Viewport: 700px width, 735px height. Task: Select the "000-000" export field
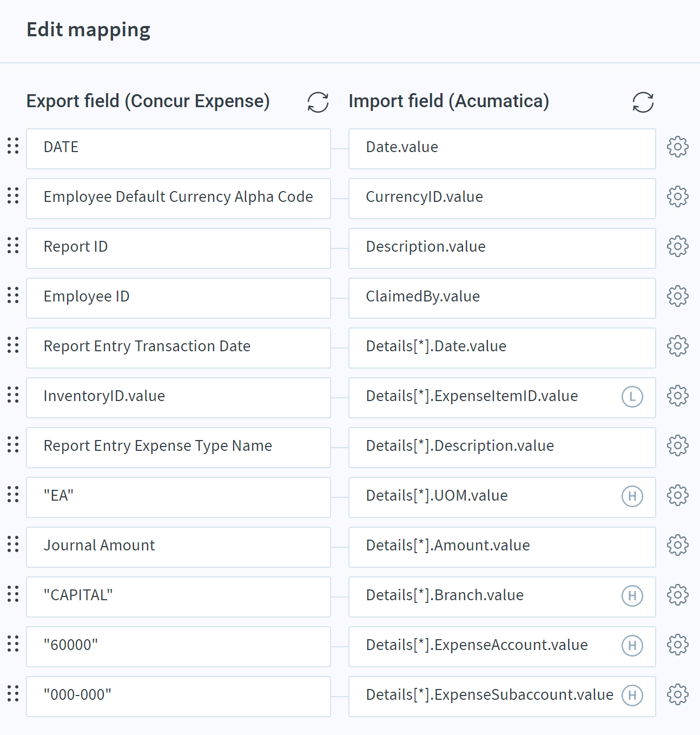coord(179,697)
